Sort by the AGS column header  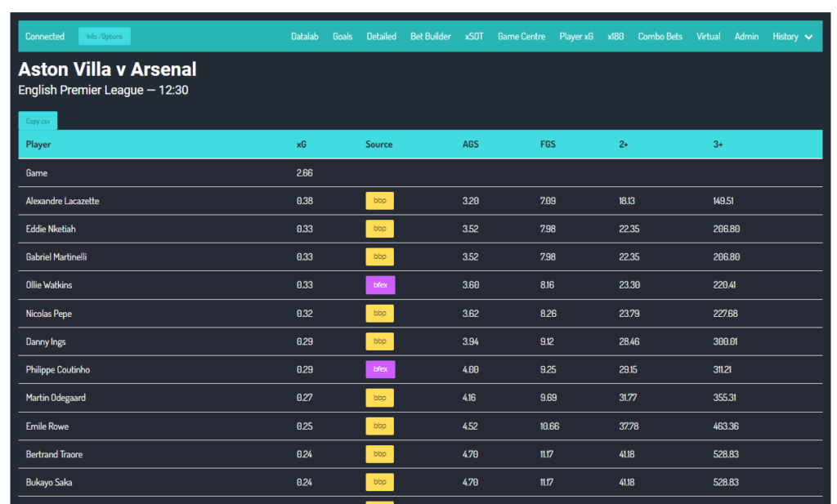pyautogui.click(x=470, y=145)
